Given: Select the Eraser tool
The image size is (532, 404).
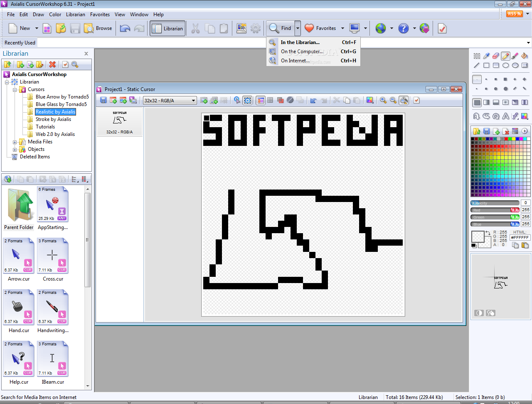Looking at the screenshot, I should [x=496, y=56].
